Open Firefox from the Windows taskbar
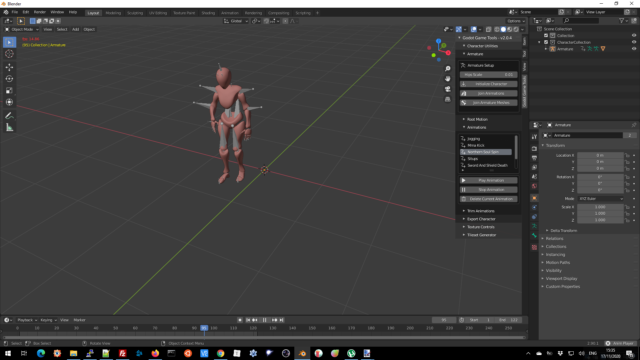640x360 pixels. click(155, 353)
